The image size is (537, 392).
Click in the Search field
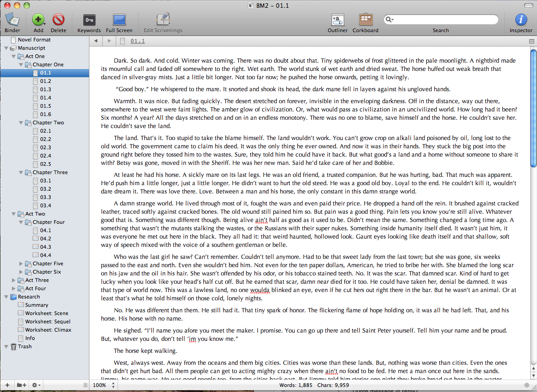click(x=441, y=19)
